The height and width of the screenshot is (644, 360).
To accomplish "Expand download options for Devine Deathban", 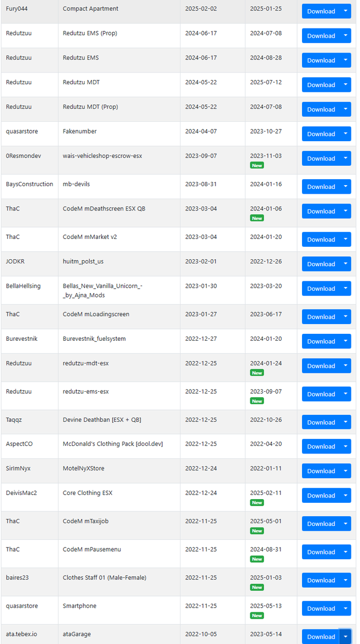I will [345, 422].
